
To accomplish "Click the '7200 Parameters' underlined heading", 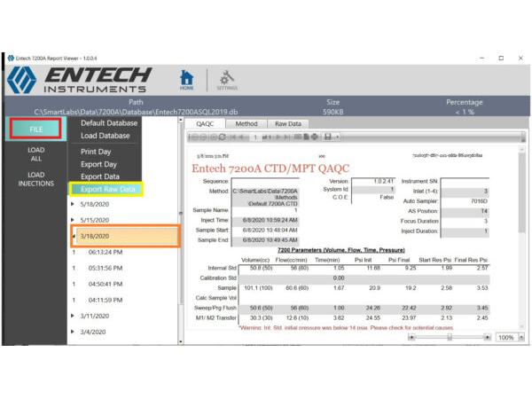I will pyautogui.click(x=341, y=250).
